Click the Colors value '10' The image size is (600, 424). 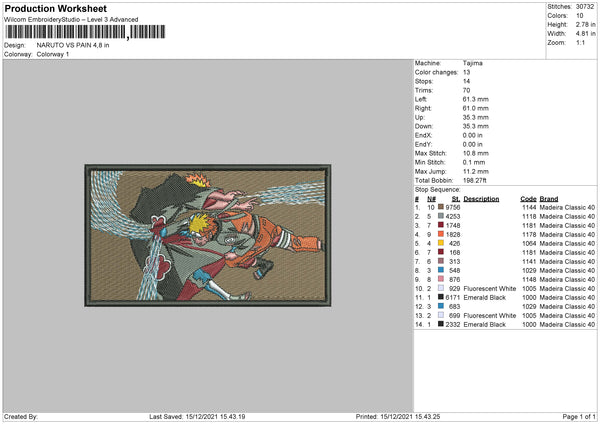click(x=580, y=16)
